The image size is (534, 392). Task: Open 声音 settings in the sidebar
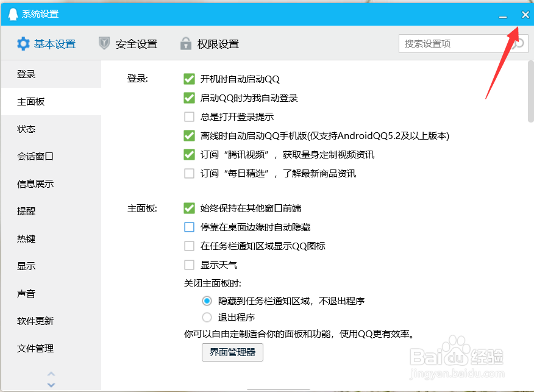pyautogui.click(x=51, y=294)
